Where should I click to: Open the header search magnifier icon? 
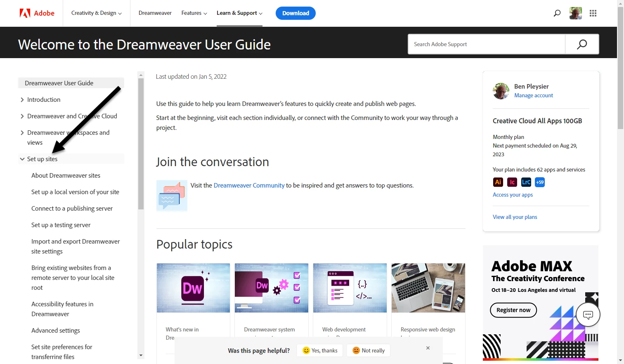point(557,13)
